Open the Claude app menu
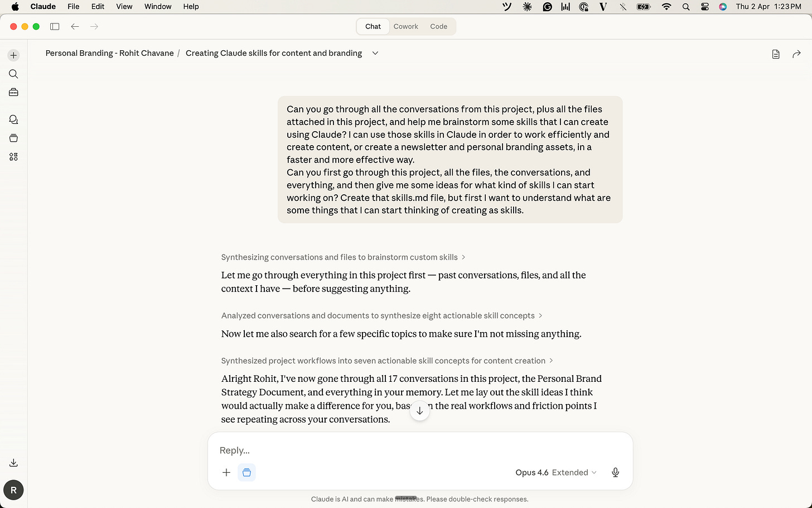Viewport: 812px width, 508px height. coord(43,7)
